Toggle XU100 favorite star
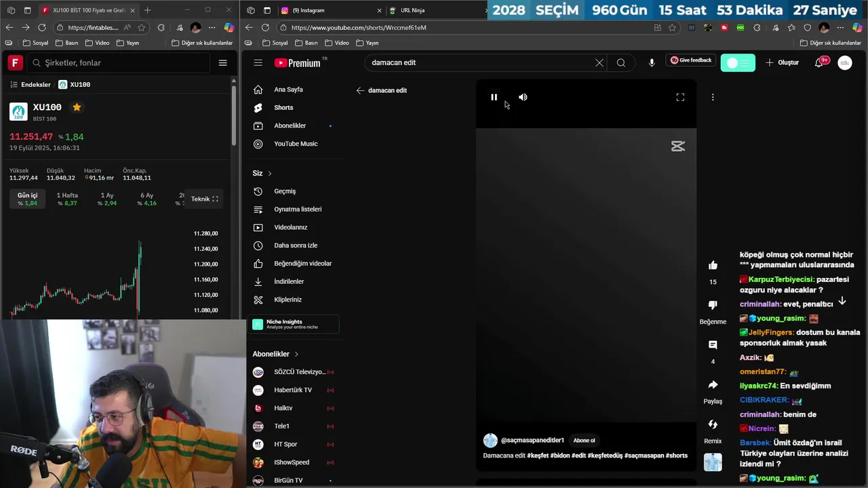Viewport: 868px width, 488px height. tap(77, 107)
